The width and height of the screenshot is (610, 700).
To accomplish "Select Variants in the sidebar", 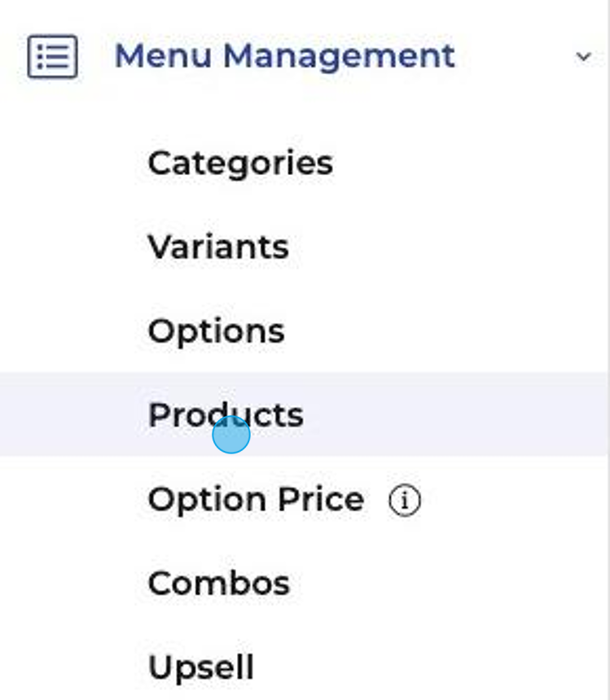I will [x=218, y=247].
